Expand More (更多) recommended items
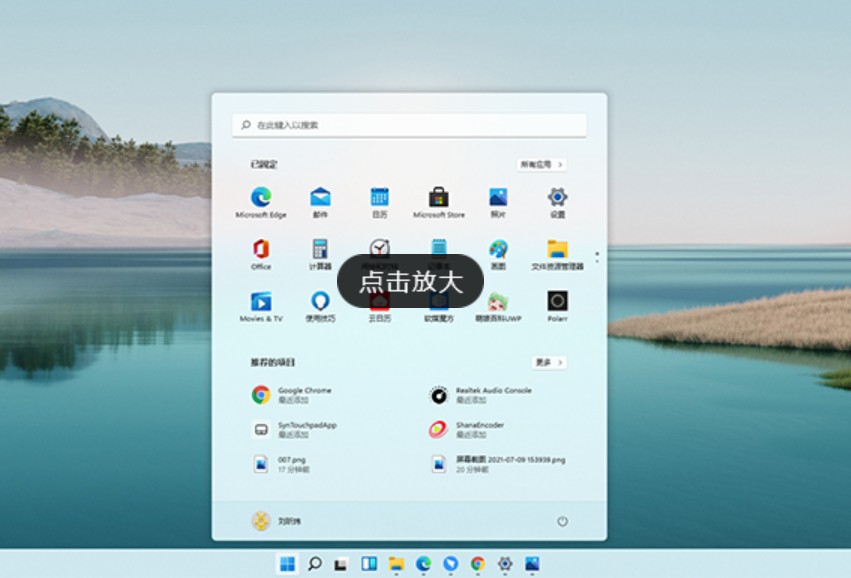The width and height of the screenshot is (851, 578). pos(549,362)
